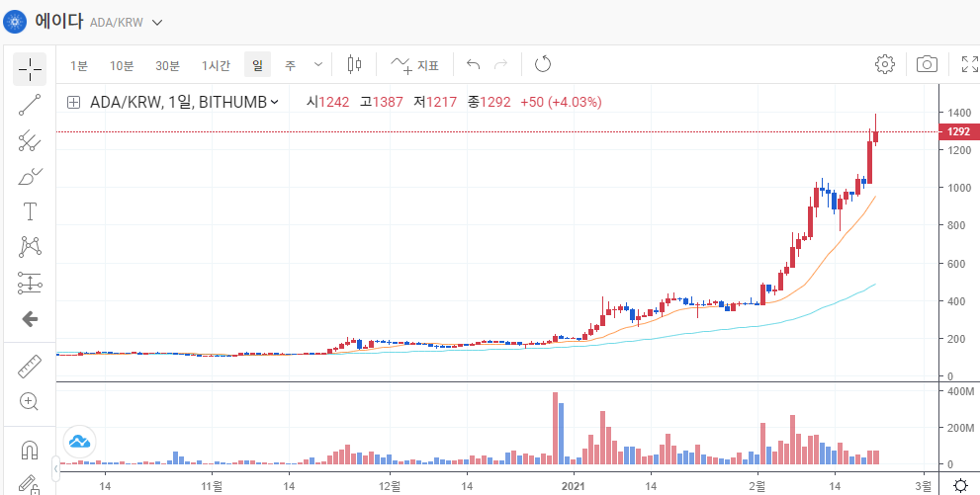Click the 3월 date axis label

(x=922, y=485)
